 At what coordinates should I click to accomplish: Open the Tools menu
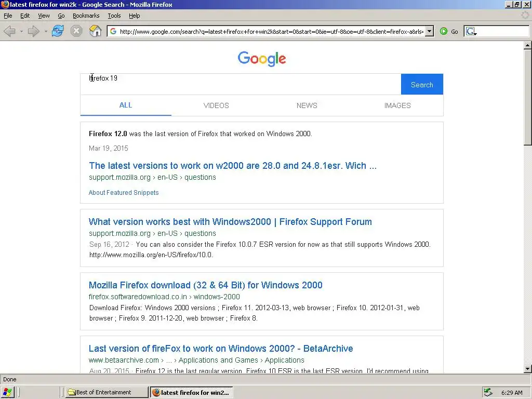coord(114,16)
